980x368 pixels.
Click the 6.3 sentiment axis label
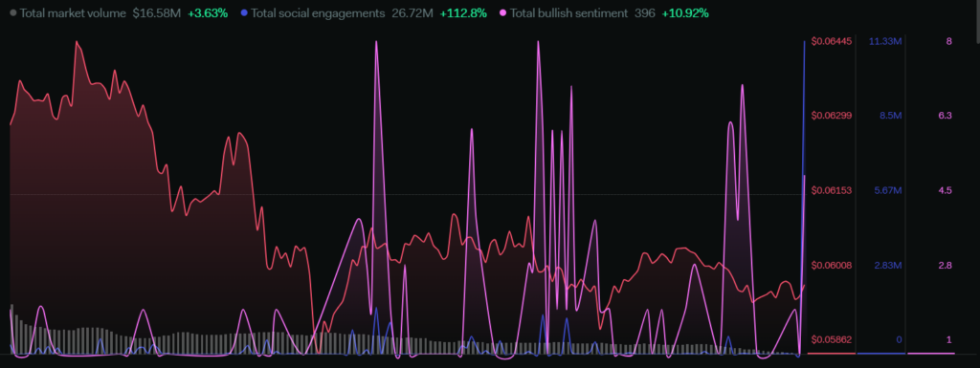pyautogui.click(x=945, y=116)
